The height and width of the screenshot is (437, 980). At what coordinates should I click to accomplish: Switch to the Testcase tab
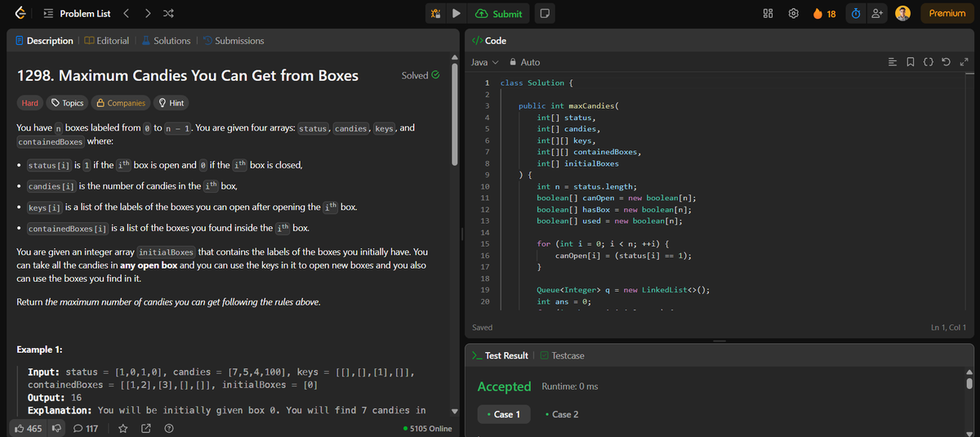point(561,355)
